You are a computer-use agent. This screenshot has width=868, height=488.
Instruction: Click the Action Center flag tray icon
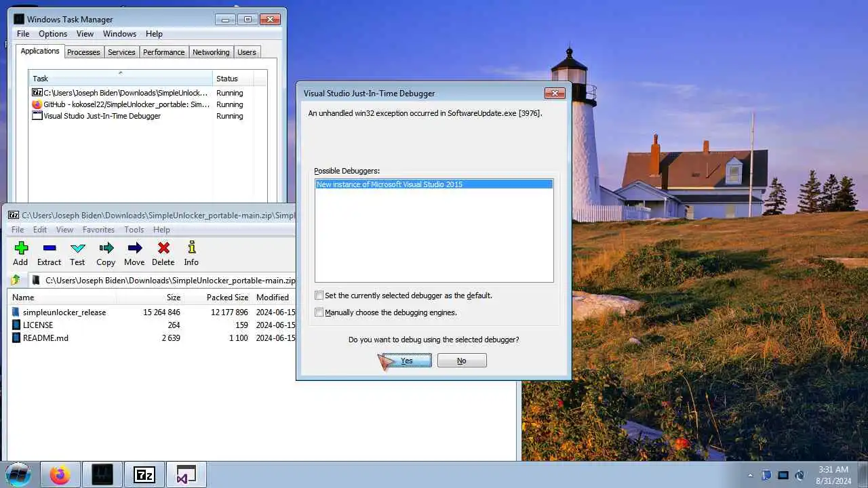tap(767, 475)
